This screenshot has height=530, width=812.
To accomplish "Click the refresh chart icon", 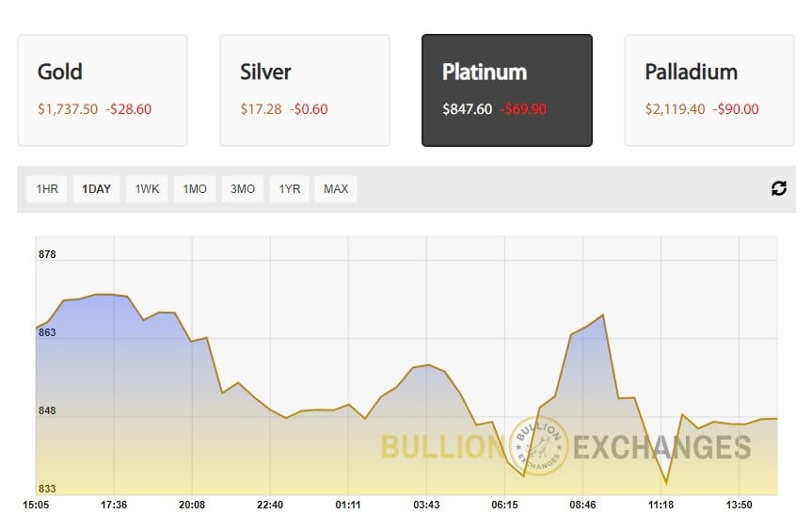I will click(x=778, y=188).
